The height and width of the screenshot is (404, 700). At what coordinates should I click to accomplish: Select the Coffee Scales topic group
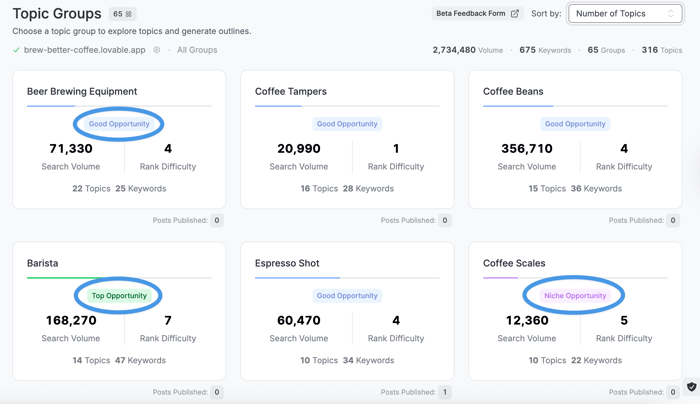tap(514, 263)
